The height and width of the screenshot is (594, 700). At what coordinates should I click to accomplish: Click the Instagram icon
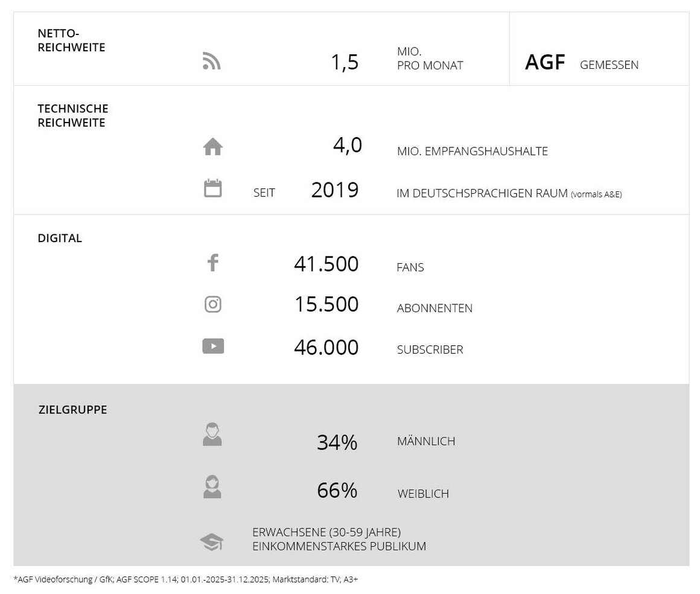click(x=212, y=304)
